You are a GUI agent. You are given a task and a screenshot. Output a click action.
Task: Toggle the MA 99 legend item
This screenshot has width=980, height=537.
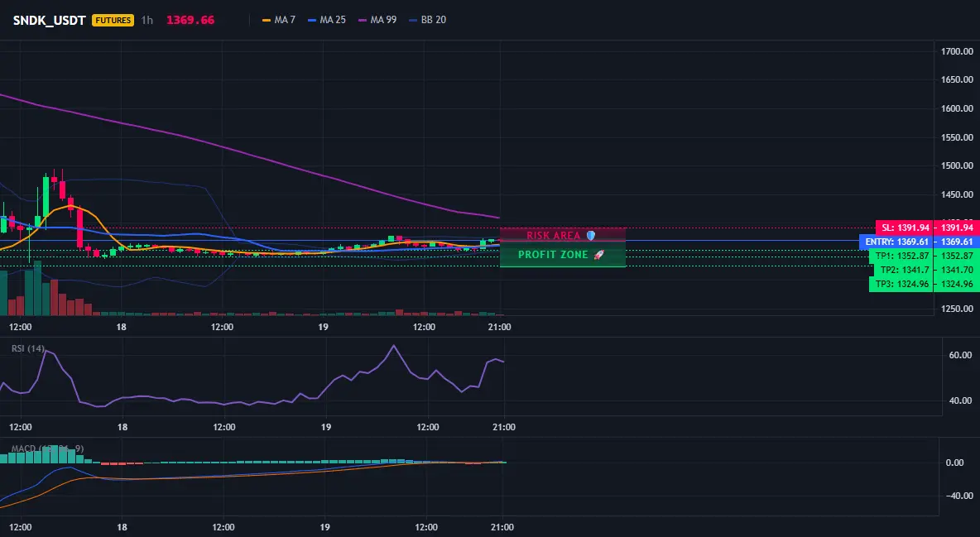(377, 20)
